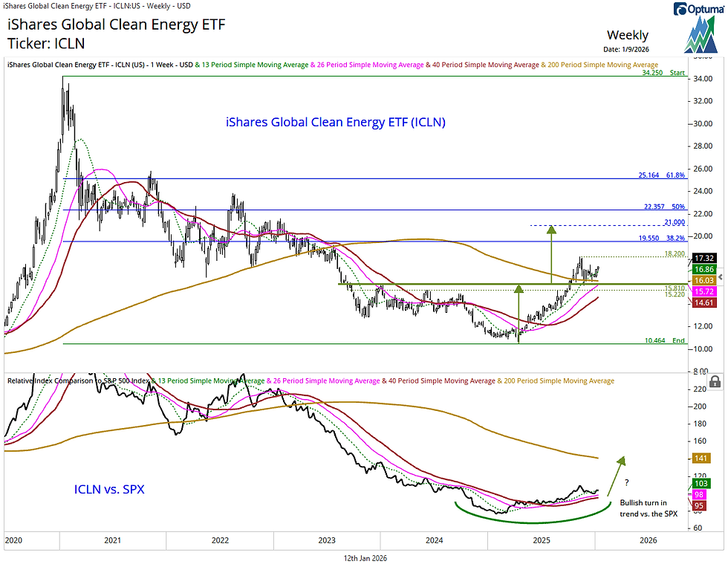The height and width of the screenshot is (570, 728).
Task: Select the 15.220 level label
Action: point(675,294)
